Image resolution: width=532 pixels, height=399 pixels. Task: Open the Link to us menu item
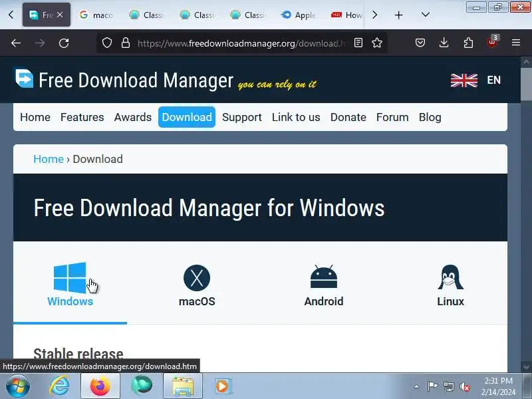point(296,118)
